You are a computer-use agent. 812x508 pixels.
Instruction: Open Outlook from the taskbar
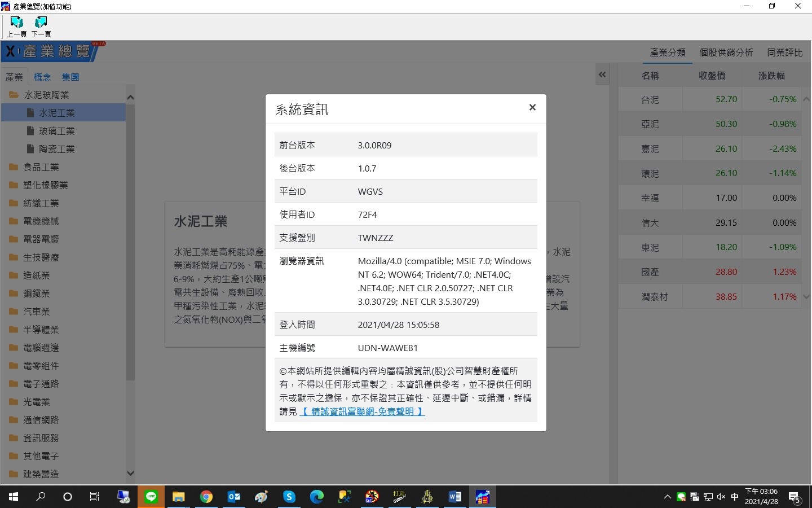pos(233,497)
